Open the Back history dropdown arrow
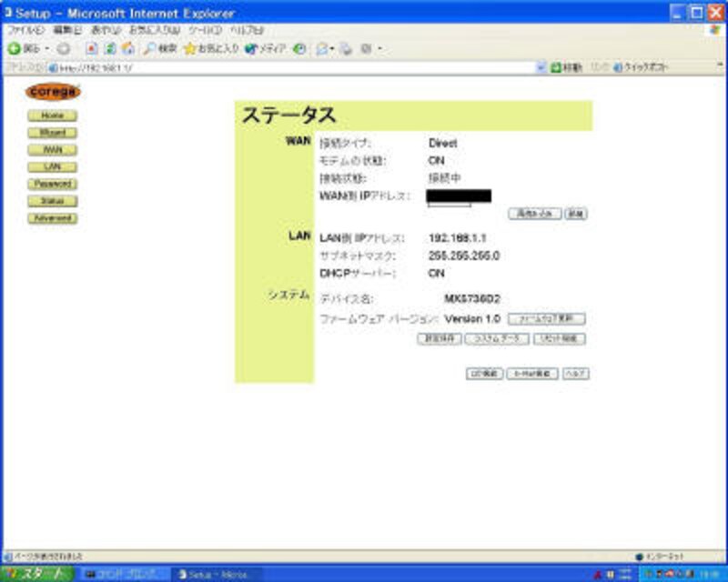Viewport: 728px width, 582px height. (47, 49)
